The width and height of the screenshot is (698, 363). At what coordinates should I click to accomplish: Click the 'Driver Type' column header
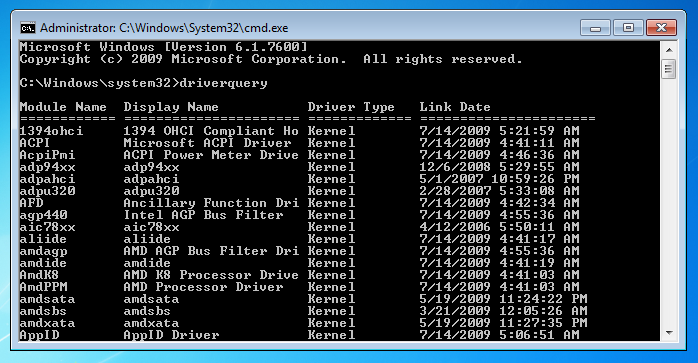(351, 107)
